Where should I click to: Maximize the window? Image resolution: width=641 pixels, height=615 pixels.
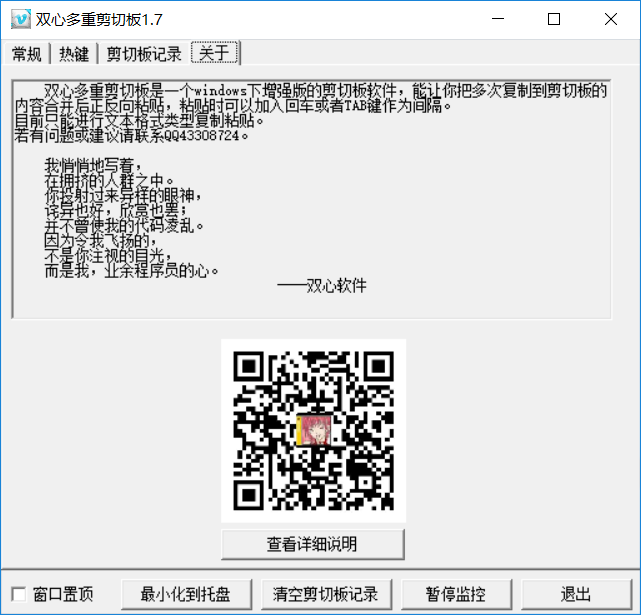click(x=554, y=19)
